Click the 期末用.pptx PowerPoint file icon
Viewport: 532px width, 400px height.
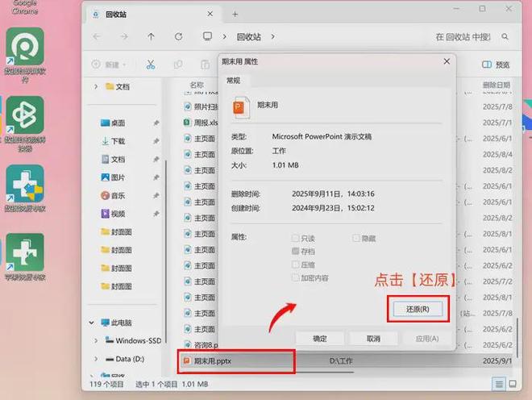coord(187,360)
